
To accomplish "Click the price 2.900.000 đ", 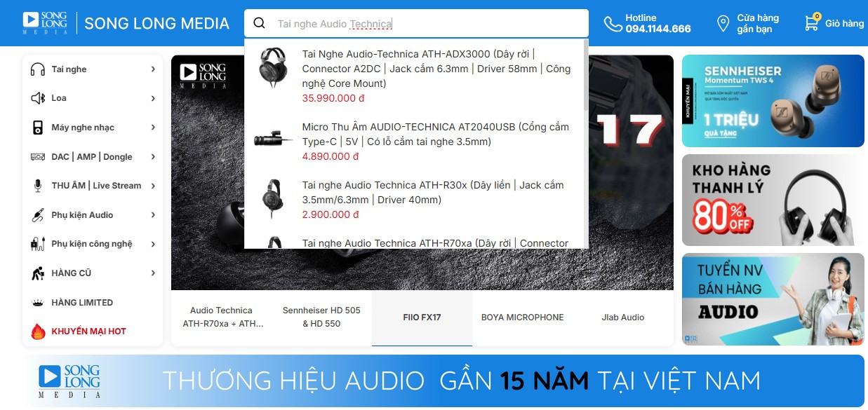I will point(330,214).
